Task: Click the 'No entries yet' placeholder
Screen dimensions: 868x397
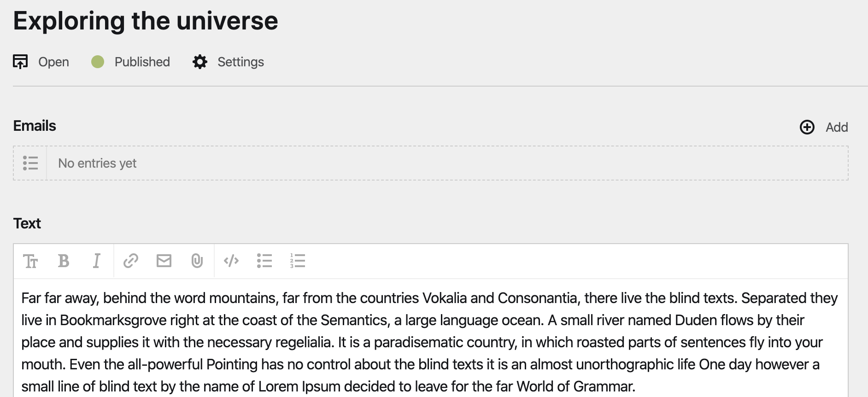Action: 97,163
